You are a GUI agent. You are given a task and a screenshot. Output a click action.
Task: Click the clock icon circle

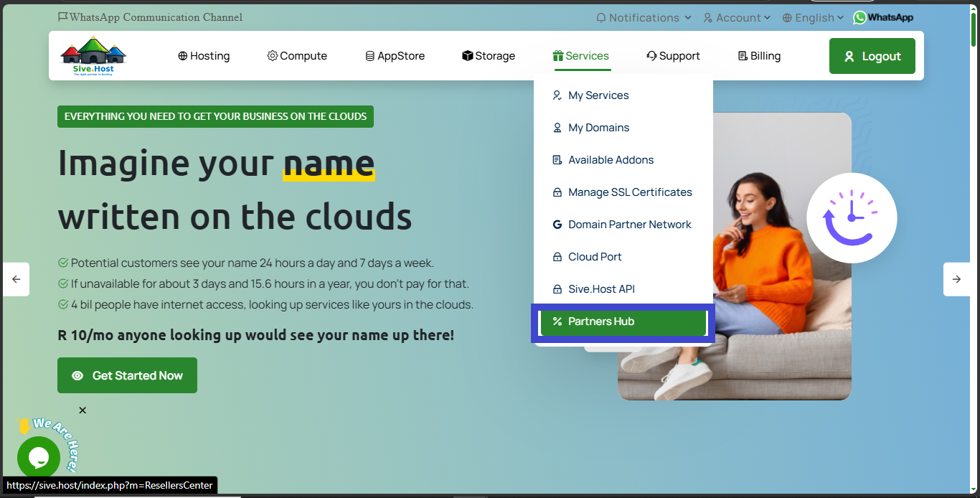(x=852, y=217)
